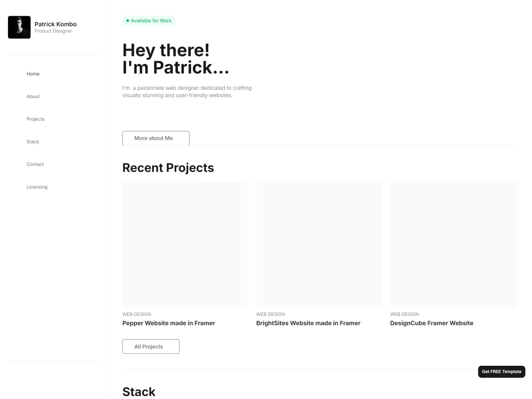This screenshot has height=399, width=532.
Task: Open the Home menu item
Action: click(x=33, y=74)
